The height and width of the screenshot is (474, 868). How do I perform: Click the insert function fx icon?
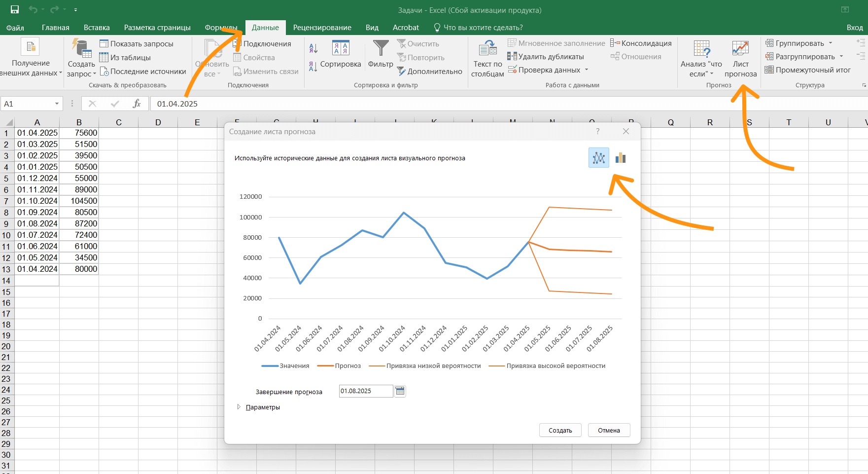[x=137, y=104]
